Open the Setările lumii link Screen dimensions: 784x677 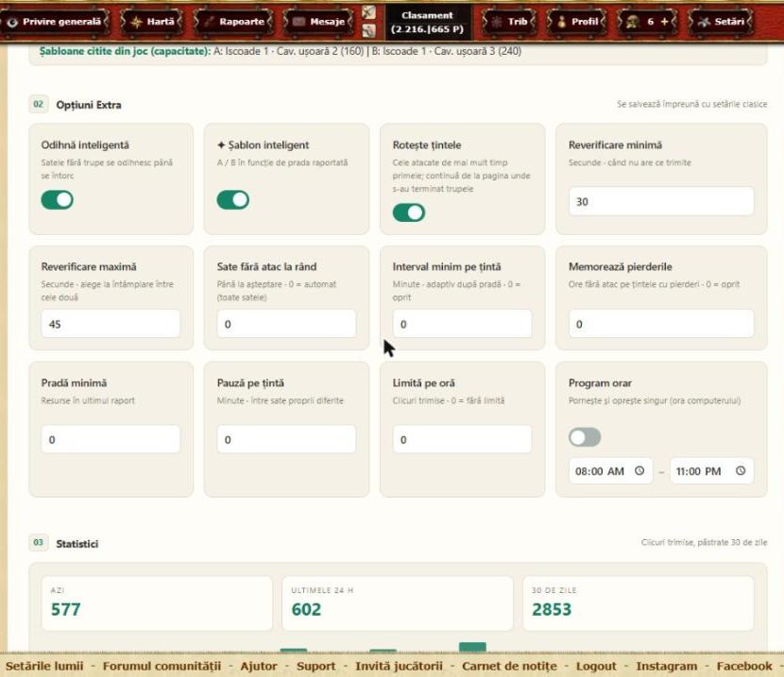tap(44, 666)
